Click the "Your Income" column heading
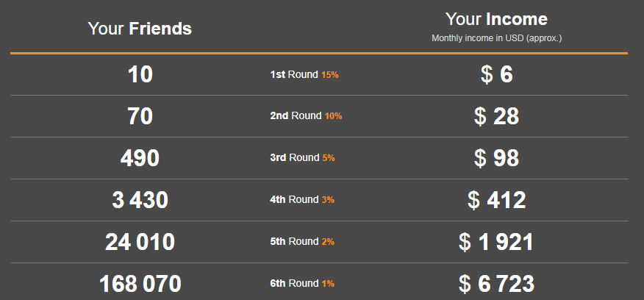644x300 pixels. pos(496,19)
